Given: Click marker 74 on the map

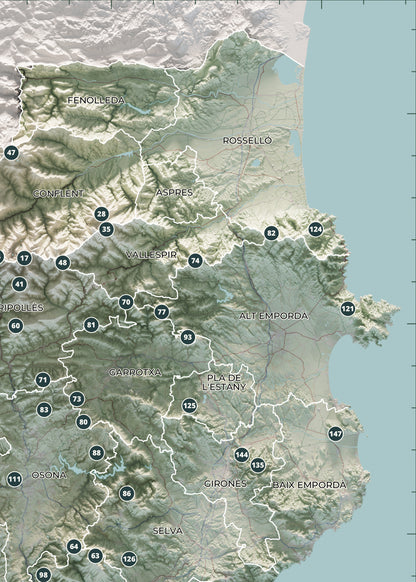Looking at the screenshot, I should point(195,261).
